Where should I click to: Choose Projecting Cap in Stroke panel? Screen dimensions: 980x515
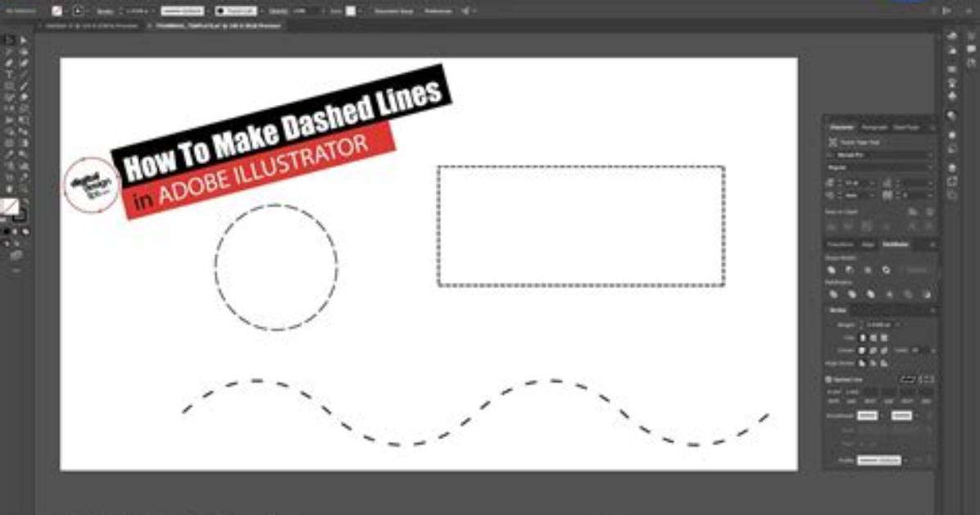pos(884,338)
